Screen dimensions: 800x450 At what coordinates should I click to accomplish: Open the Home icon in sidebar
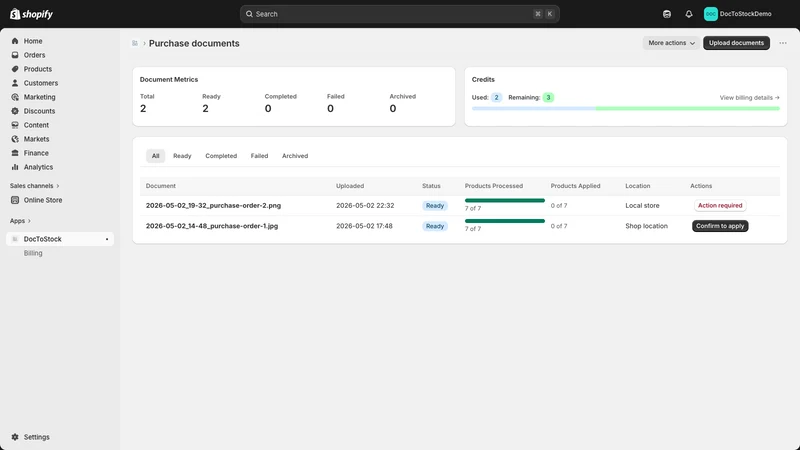15,41
